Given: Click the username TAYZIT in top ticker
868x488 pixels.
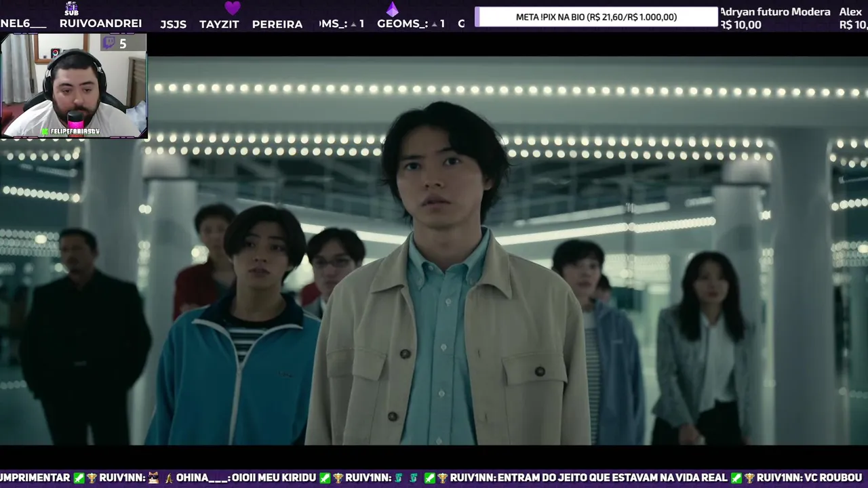Looking at the screenshot, I should click(219, 24).
